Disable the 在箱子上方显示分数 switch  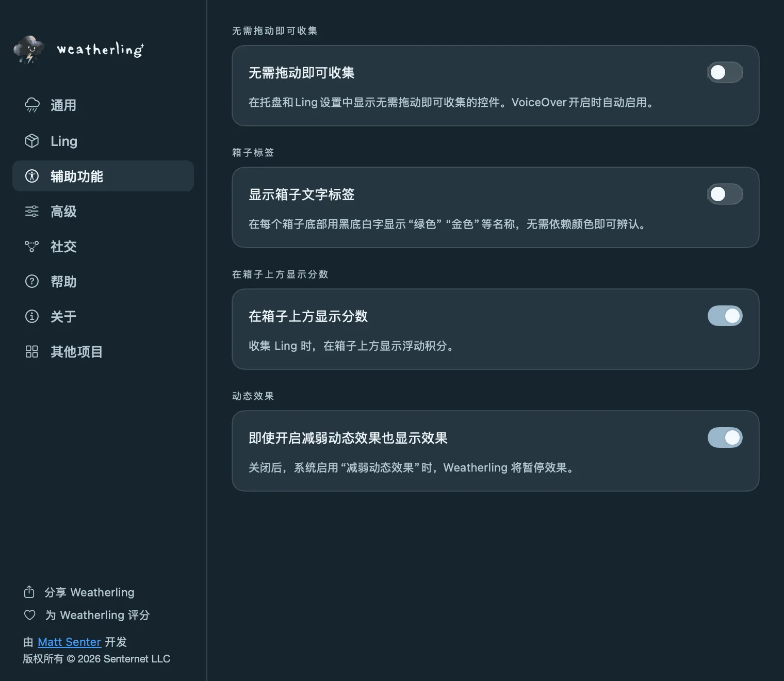725,316
